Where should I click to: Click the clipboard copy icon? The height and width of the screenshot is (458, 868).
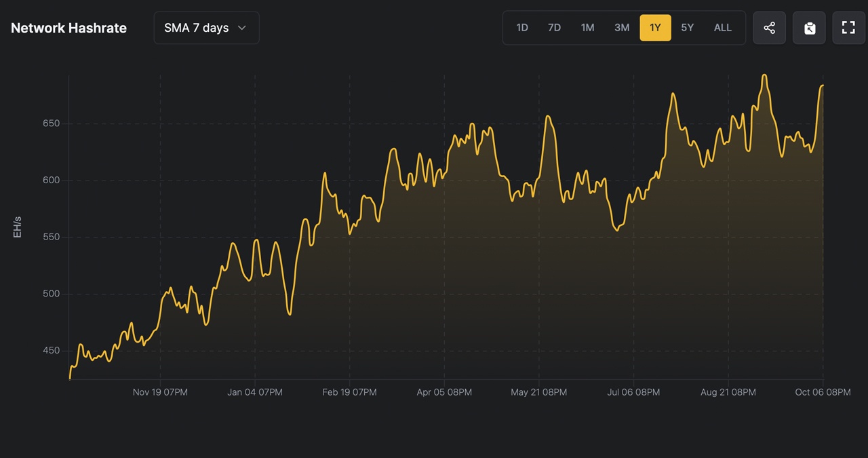[x=809, y=28]
